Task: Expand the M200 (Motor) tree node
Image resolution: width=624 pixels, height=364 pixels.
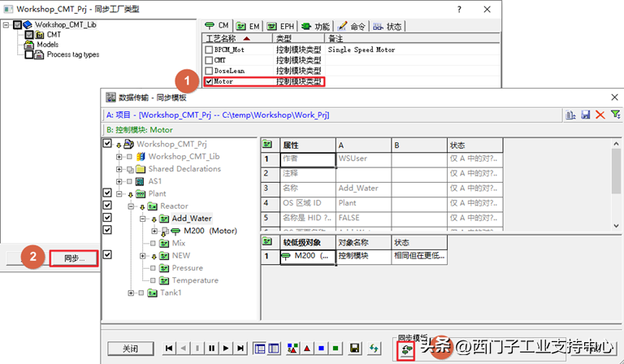Action: [154, 231]
